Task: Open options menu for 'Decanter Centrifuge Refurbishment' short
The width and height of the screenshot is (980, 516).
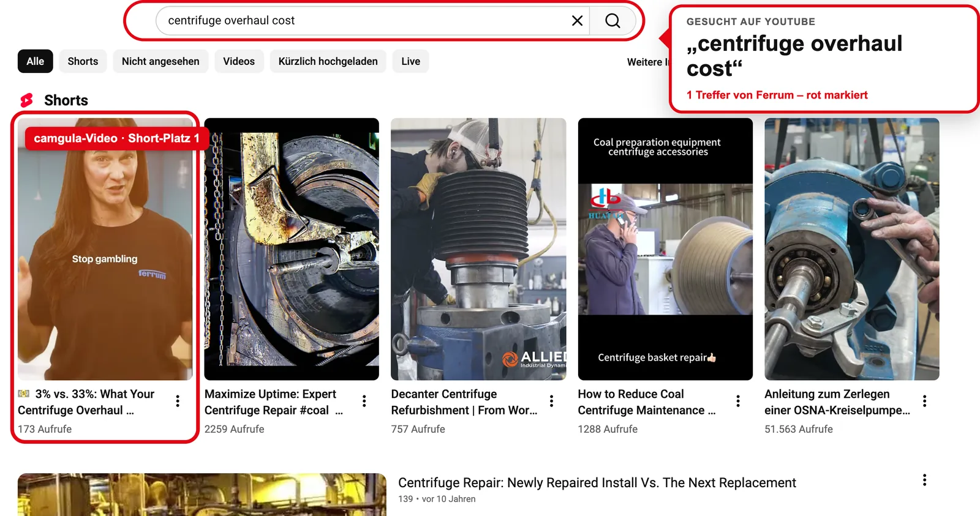Action: [x=551, y=401]
